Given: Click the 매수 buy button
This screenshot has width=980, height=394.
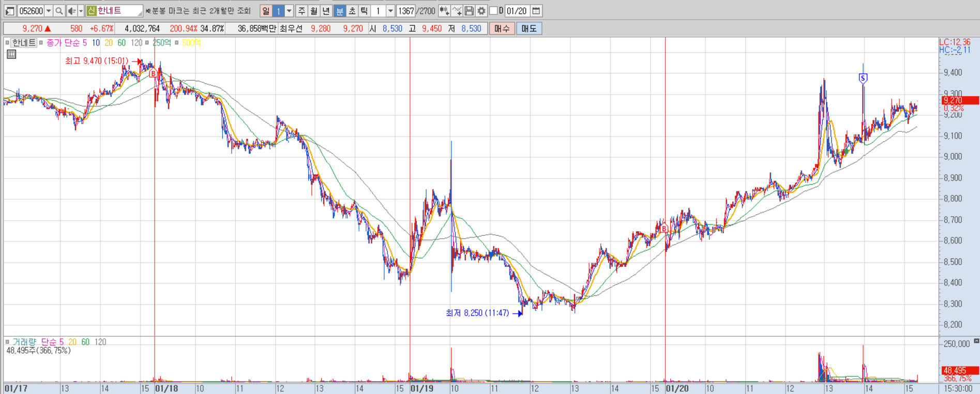Looking at the screenshot, I should (x=502, y=28).
